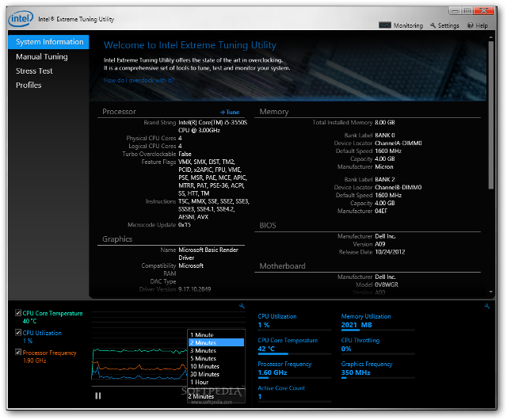This screenshot has height=420, width=507.
Task: Choose 1 Hour time range
Action: coord(216,382)
